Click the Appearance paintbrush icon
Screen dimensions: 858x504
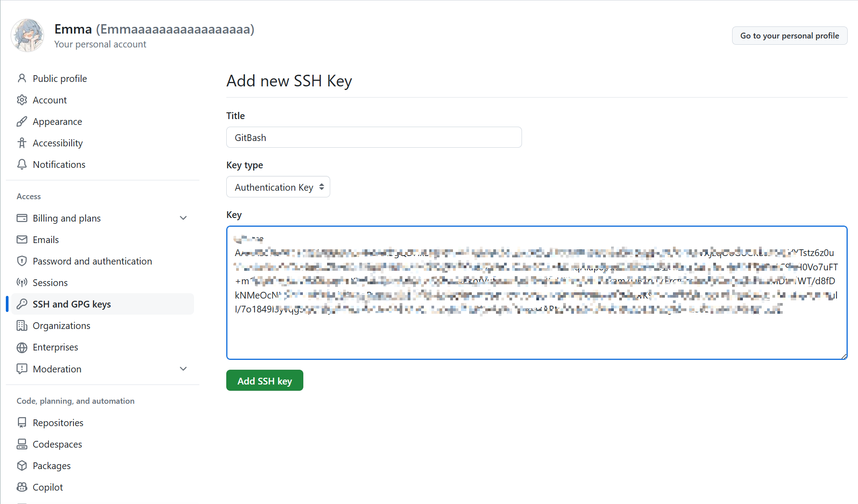(x=22, y=121)
